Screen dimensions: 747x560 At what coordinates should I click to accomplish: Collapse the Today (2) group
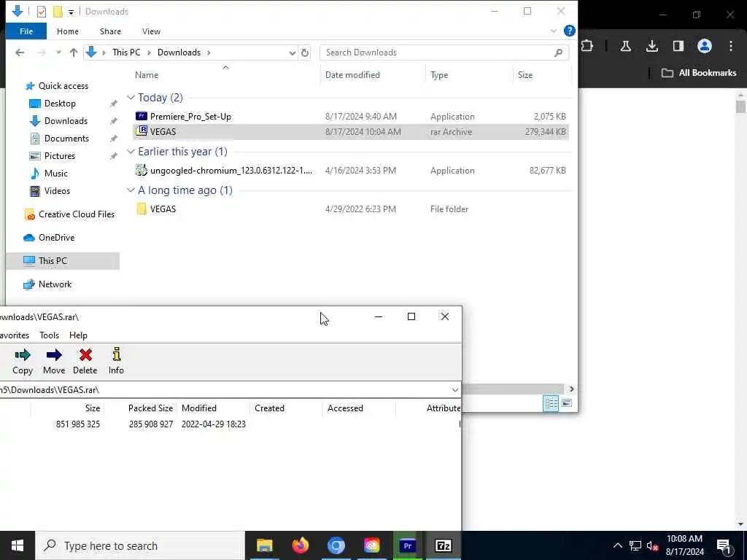pyautogui.click(x=131, y=97)
